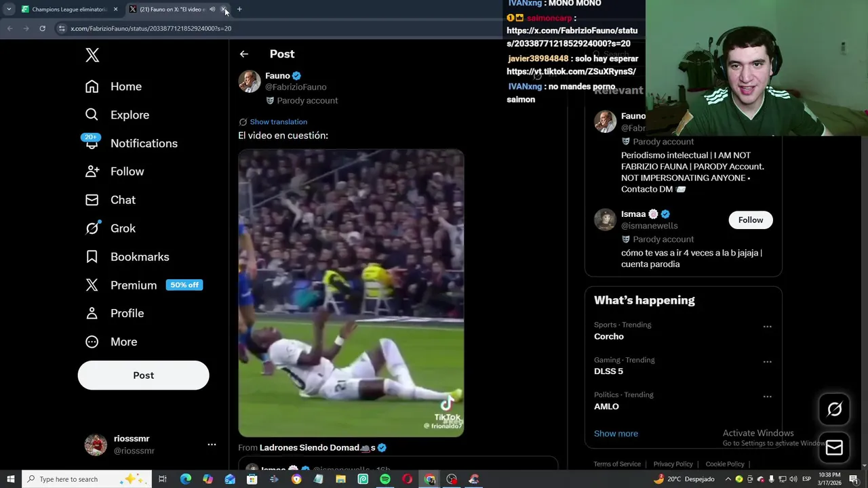Expand the tab search dropdown
Viewport: 868px width, 488px height.
click(x=9, y=9)
